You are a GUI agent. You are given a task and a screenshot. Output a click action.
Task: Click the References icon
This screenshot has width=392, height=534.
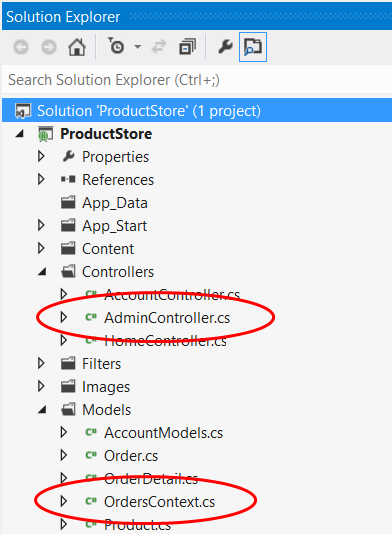[x=68, y=179]
